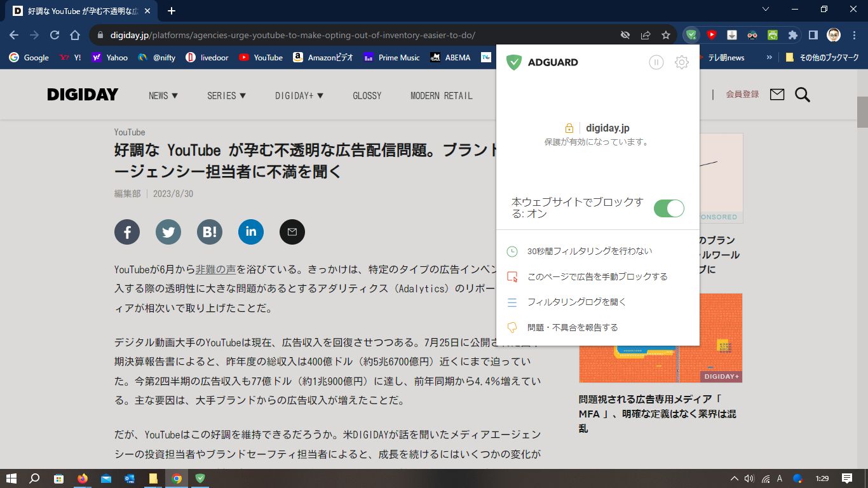
Task: Save the article to Hatena Bookmark
Action: coord(209,232)
